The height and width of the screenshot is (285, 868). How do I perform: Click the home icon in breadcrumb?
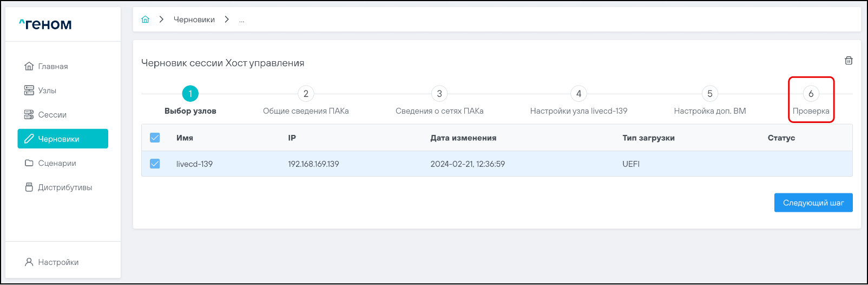[x=145, y=20]
